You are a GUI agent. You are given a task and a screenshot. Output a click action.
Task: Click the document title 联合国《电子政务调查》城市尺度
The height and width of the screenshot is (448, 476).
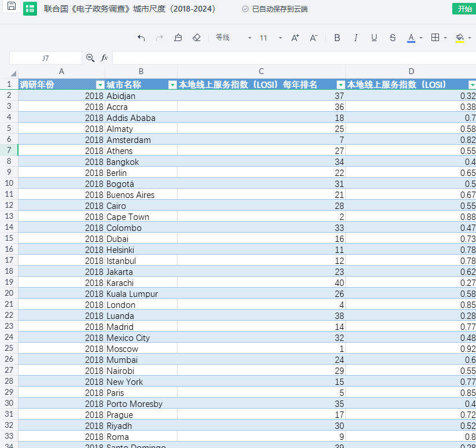click(x=130, y=9)
